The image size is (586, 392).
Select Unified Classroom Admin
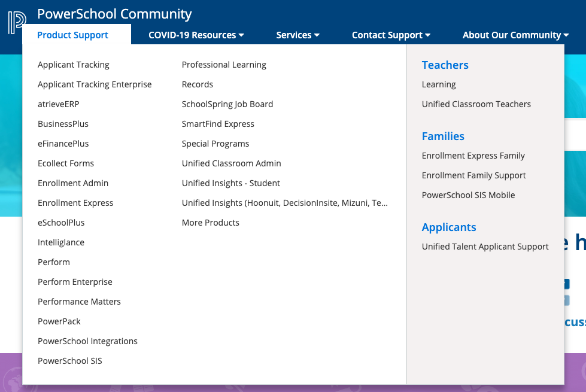tap(231, 163)
